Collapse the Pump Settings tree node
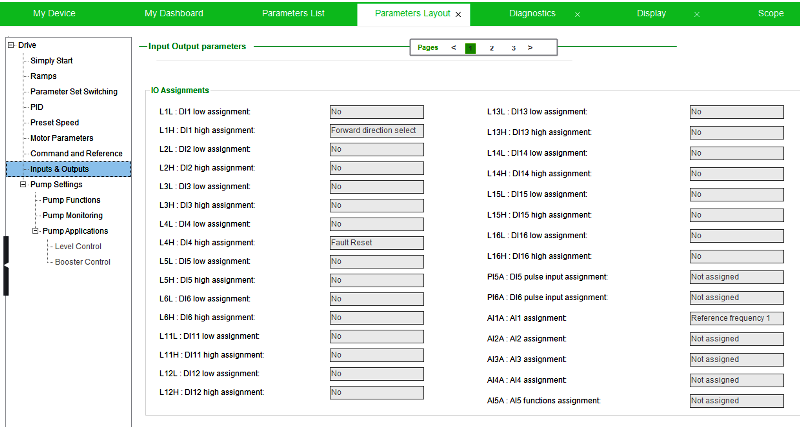Screen dimensions: 800x427 (x=23, y=184)
